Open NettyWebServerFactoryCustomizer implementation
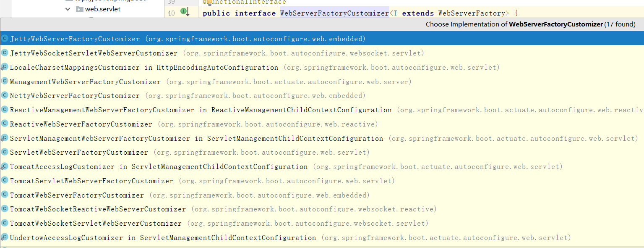 [x=75, y=96]
